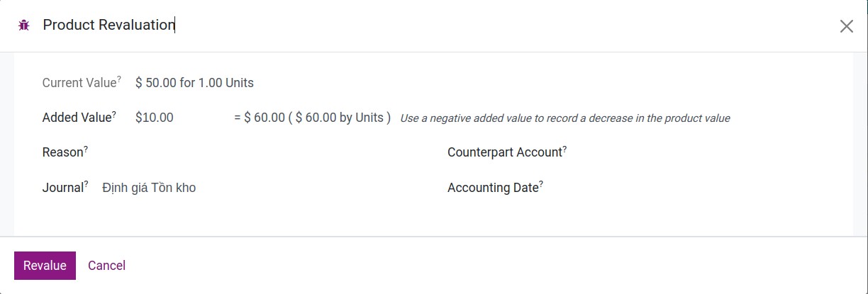Click the Counterpart Account help question mark
868x294 pixels.
(x=564, y=148)
